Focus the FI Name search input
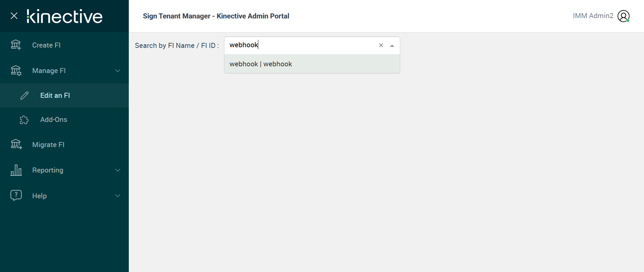644x272 pixels. coord(302,45)
